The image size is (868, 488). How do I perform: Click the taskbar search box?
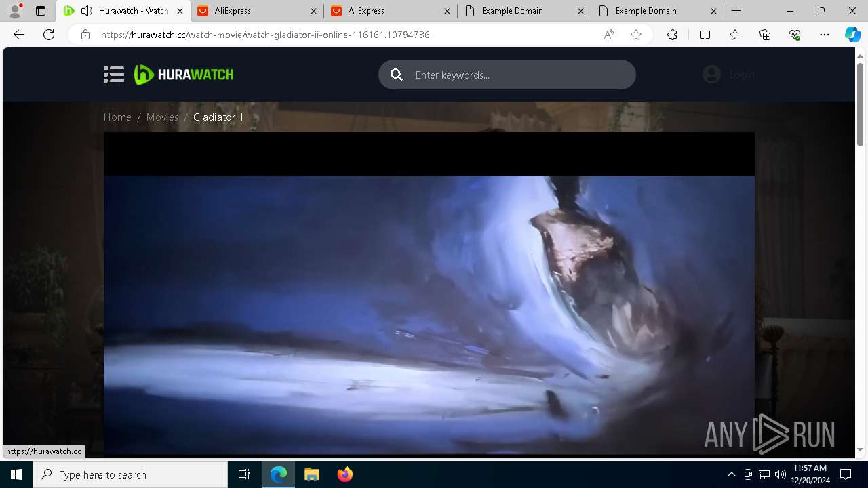(x=130, y=474)
